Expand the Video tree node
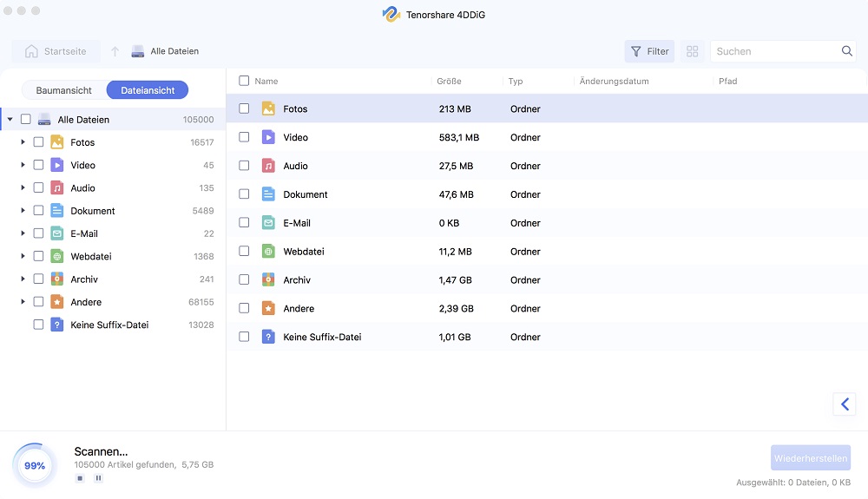 (23, 165)
